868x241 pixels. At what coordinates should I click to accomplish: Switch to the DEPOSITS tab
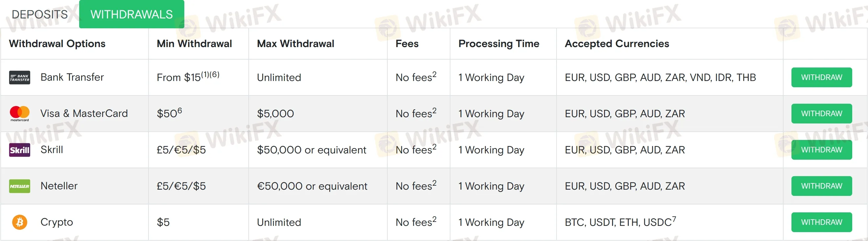[x=40, y=14]
